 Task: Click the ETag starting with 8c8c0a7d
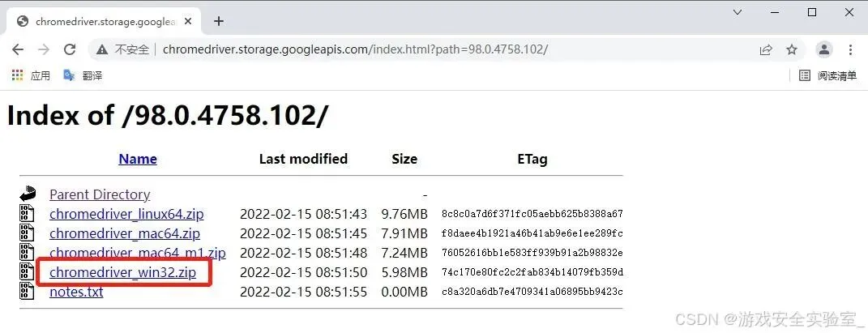pos(532,214)
